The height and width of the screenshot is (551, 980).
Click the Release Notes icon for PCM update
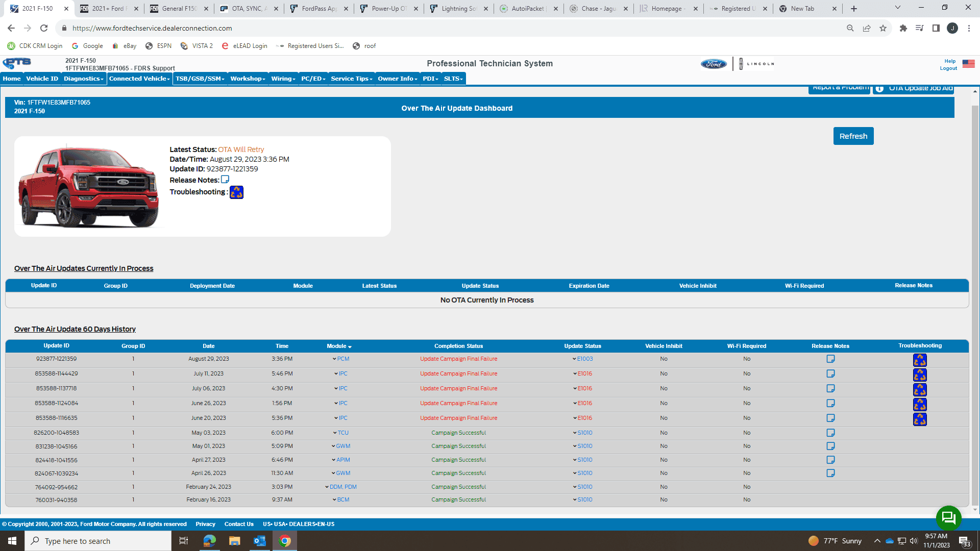(x=830, y=359)
